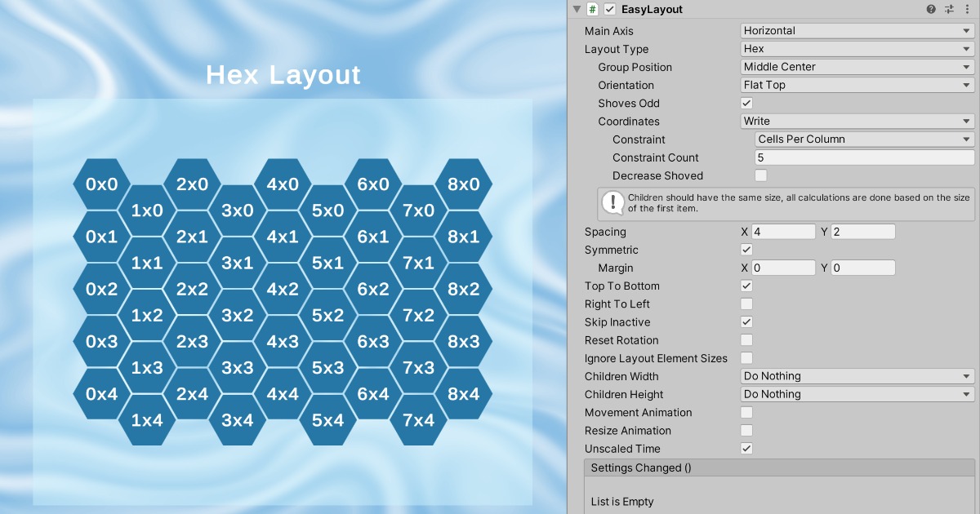Click the Orientation dropdown arrow icon
Screen dimensions: 980x514
click(x=967, y=85)
